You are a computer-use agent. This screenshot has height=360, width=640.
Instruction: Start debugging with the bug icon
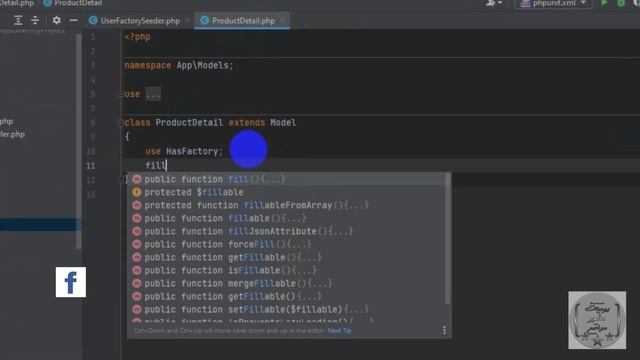(621, 3)
